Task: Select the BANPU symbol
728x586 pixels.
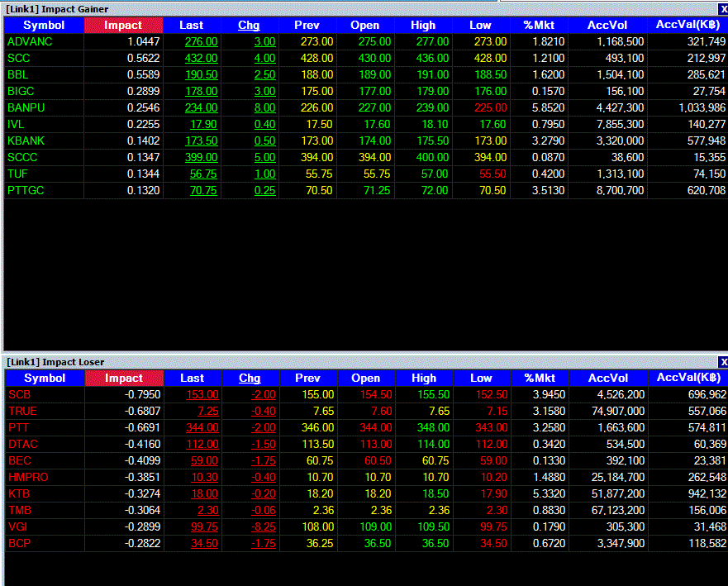Action: pos(26,107)
